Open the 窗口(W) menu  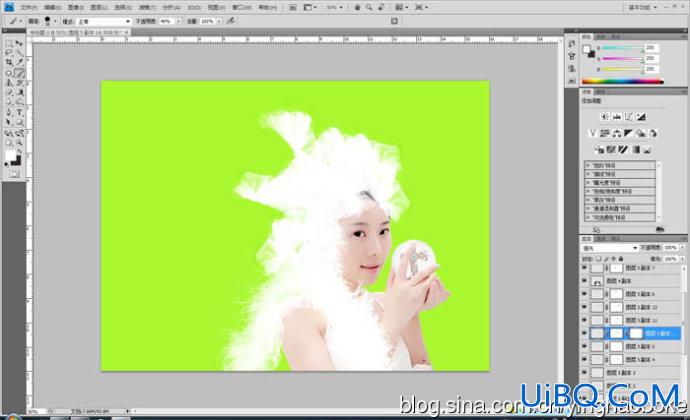click(x=242, y=7)
